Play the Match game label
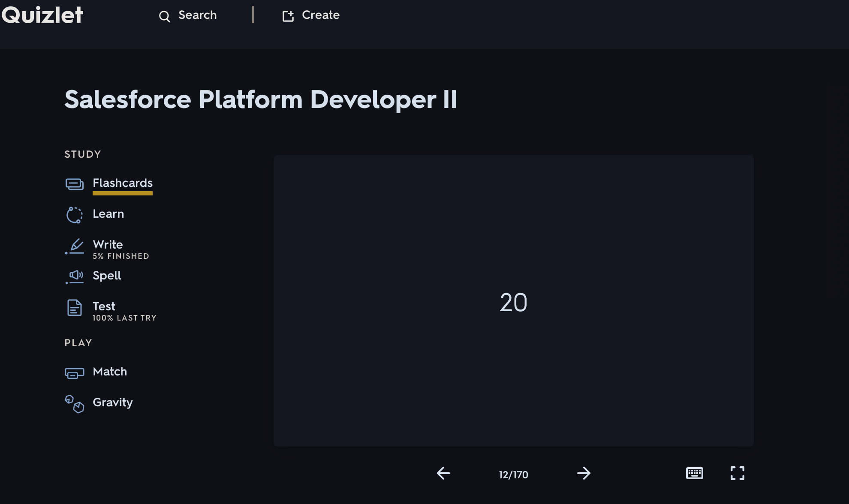 click(110, 372)
